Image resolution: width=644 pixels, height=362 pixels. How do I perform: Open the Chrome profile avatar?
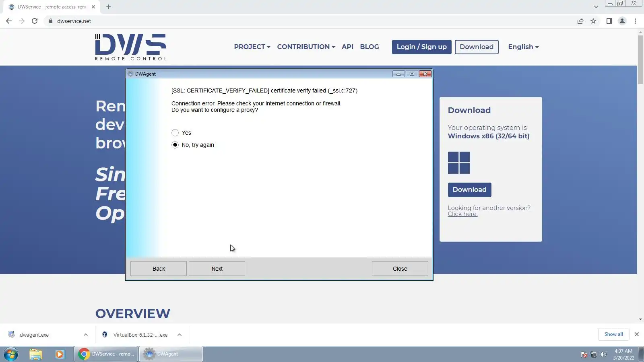(622, 21)
